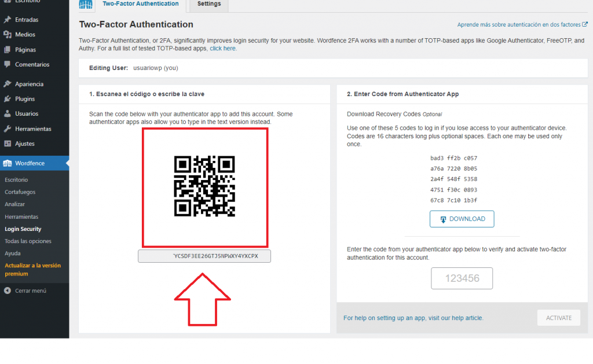The width and height of the screenshot is (593, 364).
Task: Click the Medios media icon
Action: tap(7, 34)
